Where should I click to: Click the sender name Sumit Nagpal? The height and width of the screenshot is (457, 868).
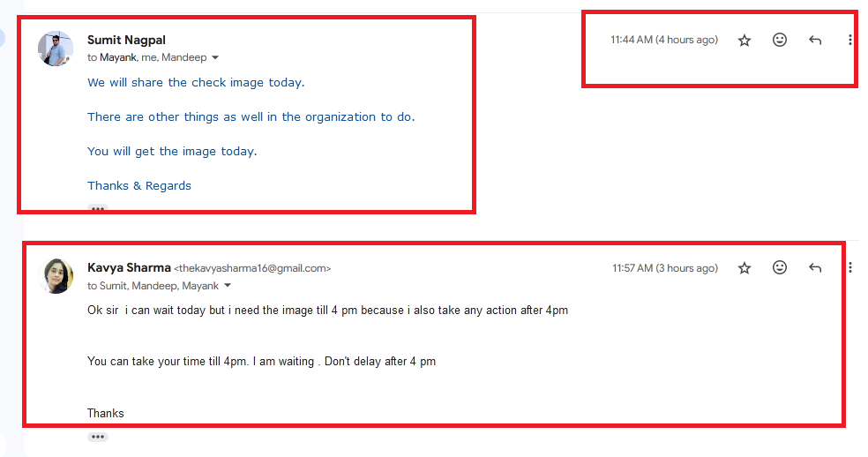click(x=126, y=40)
